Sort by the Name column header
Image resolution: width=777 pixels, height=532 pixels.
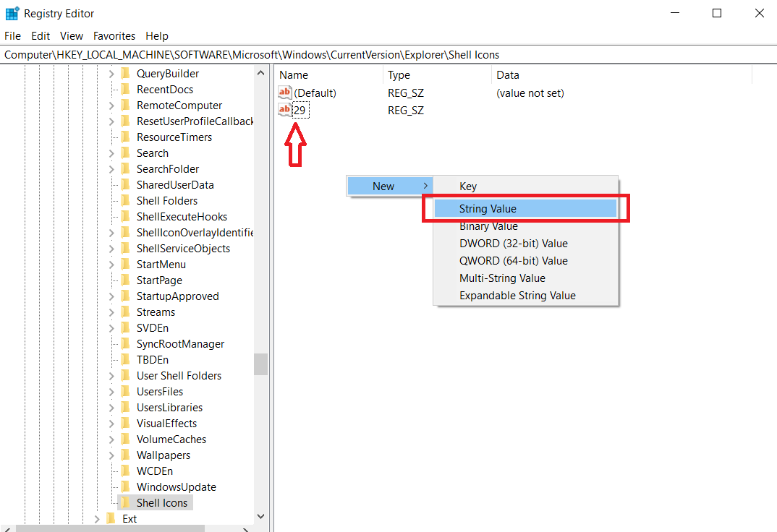pos(328,74)
